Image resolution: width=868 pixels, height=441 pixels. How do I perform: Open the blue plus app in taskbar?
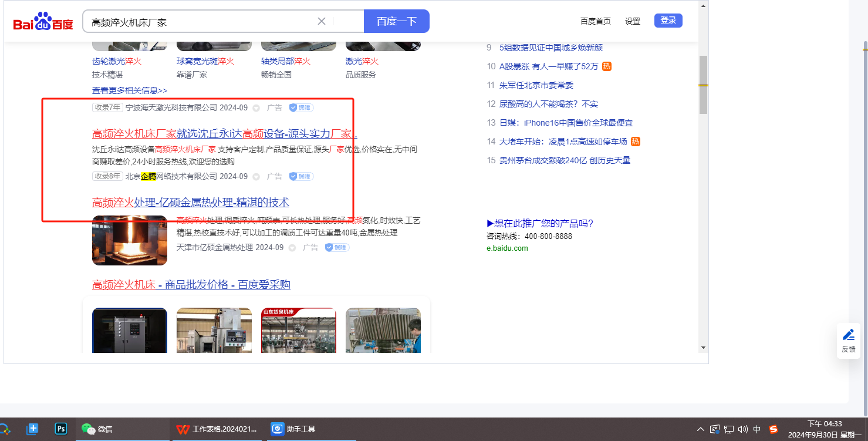pos(33,429)
